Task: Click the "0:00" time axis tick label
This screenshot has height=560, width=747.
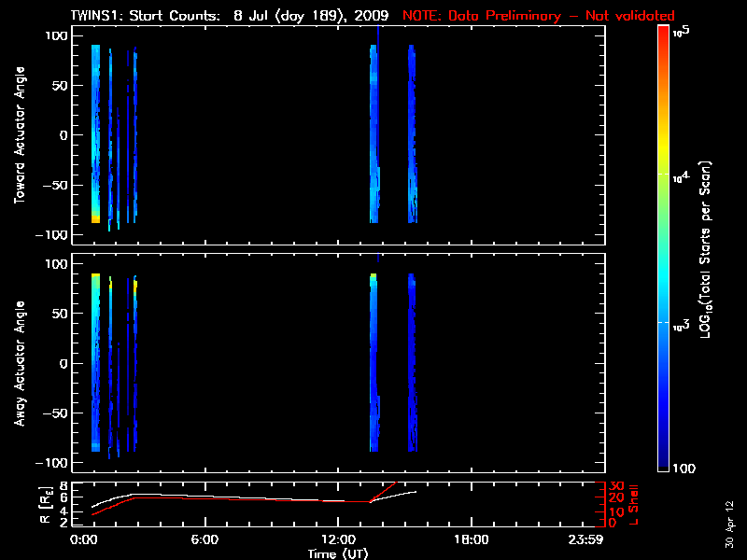Action: coord(85,539)
